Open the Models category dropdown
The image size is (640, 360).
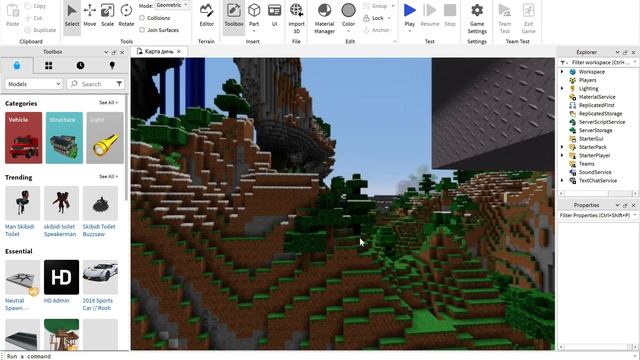pyautogui.click(x=33, y=84)
